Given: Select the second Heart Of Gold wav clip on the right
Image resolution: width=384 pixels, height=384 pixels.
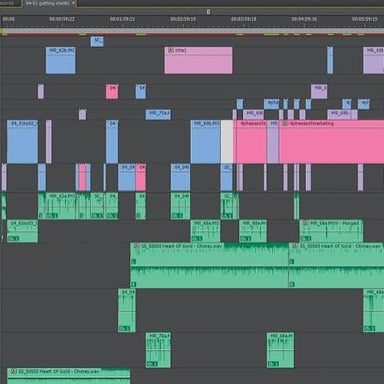Looking at the screenshot, I should (336, 265).
